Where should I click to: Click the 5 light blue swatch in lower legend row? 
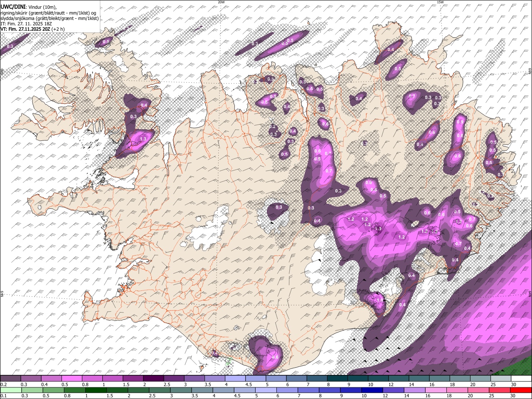(266, 390)
